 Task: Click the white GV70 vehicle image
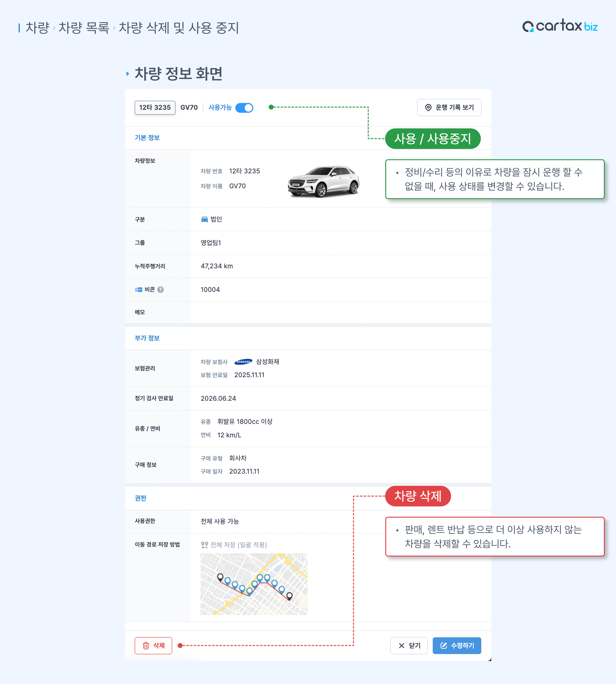[323, 181]
